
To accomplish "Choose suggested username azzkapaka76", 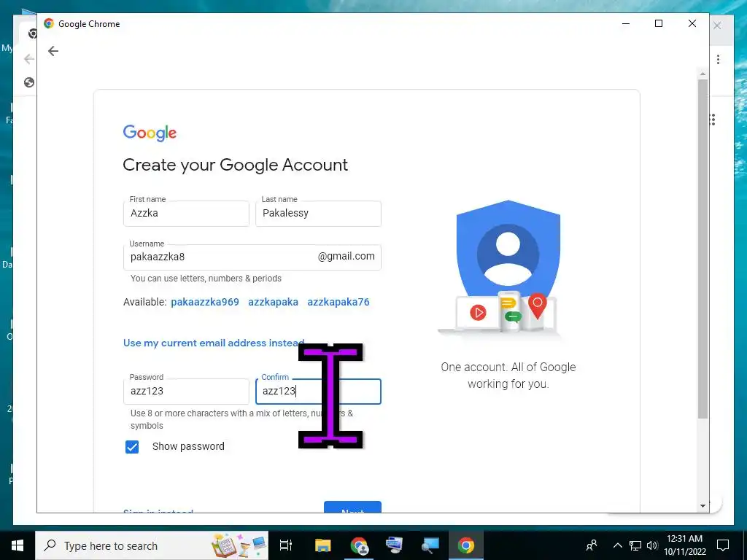I will [338, 302].
